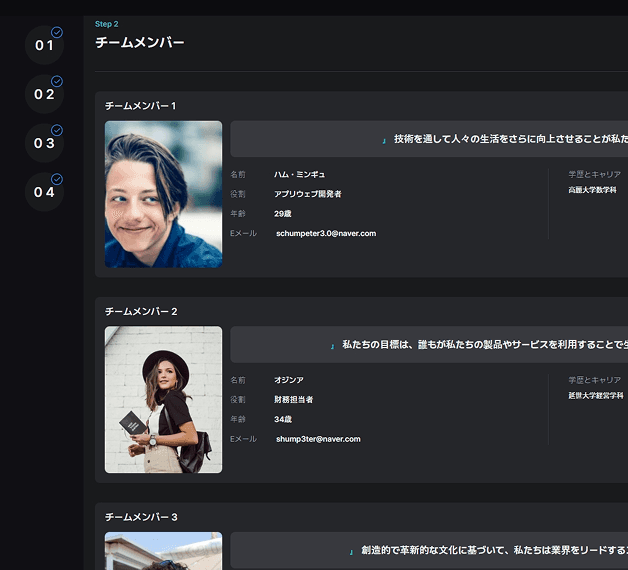Image resolution: width=628 pixels, height=570 pixels.
Task: Click the email schumpeter3.0@naver.com
Action: (325, 233)
